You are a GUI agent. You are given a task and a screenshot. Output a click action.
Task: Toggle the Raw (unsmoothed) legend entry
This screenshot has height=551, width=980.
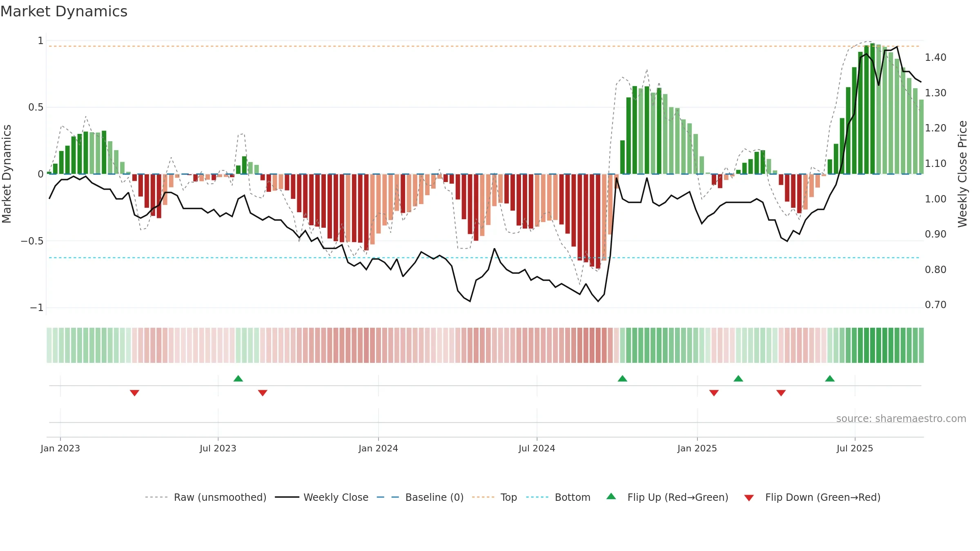[x=205, y=497]
